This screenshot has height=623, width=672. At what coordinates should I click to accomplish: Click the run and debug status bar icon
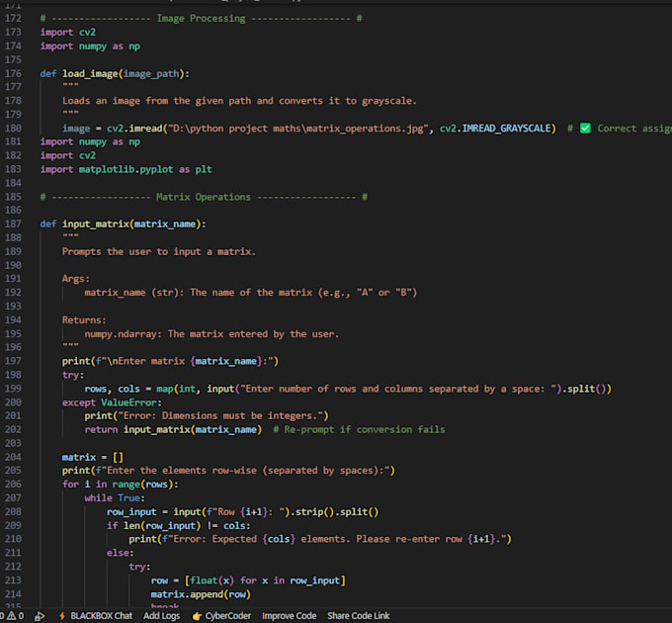40,616
